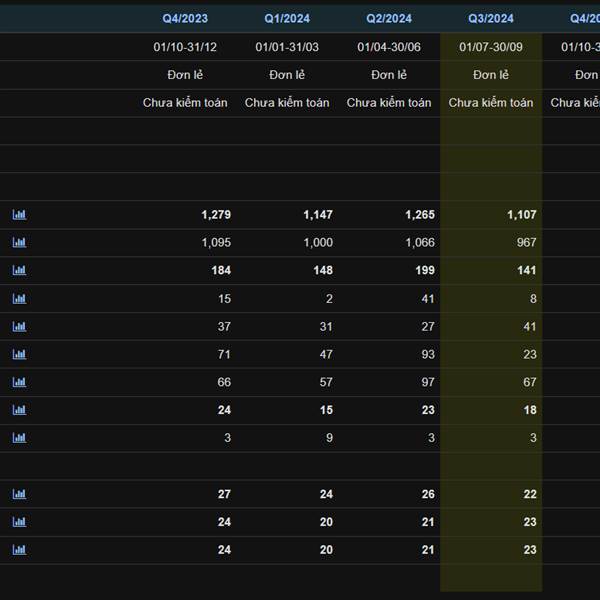Select the Q4/2023 column header
600x600 pixels.
coord(185,18)
